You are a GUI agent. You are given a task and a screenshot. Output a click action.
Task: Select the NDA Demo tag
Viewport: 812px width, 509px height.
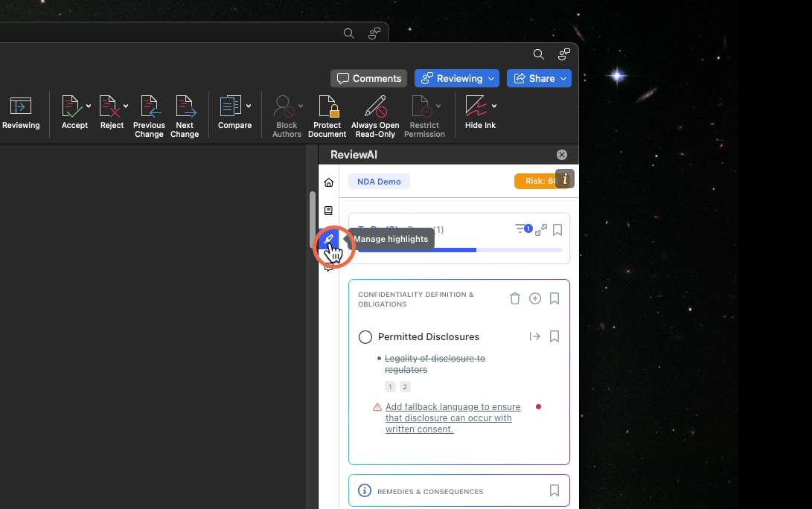coord(379,182)
